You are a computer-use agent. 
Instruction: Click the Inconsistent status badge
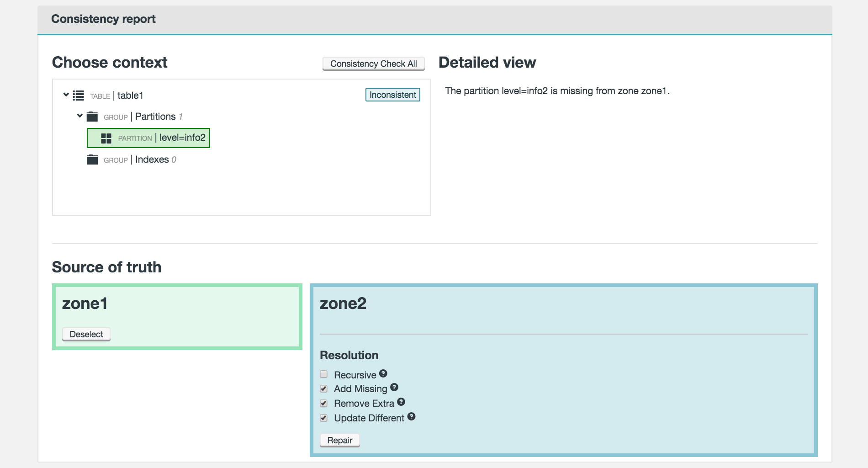pyautogui.click(x=392, y=95)
